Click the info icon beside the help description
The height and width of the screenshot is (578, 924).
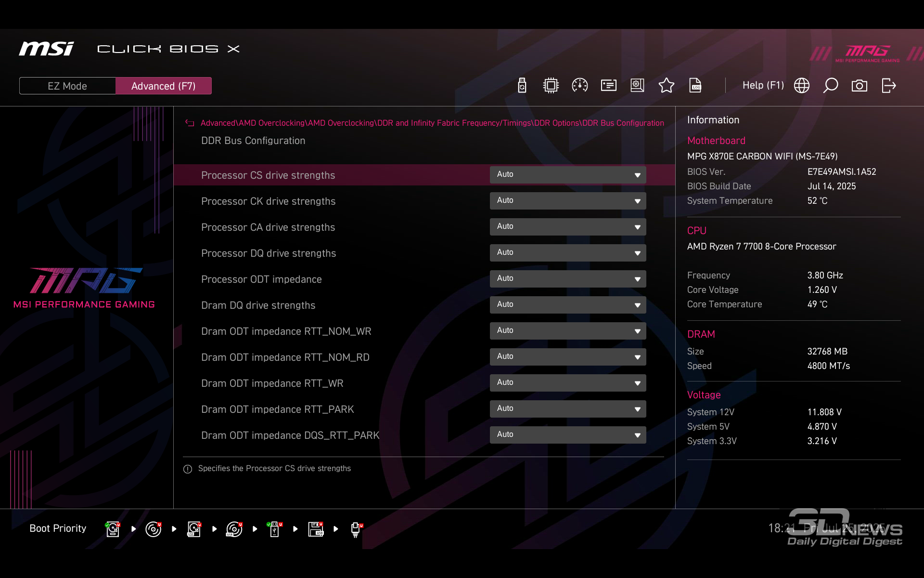188,469
